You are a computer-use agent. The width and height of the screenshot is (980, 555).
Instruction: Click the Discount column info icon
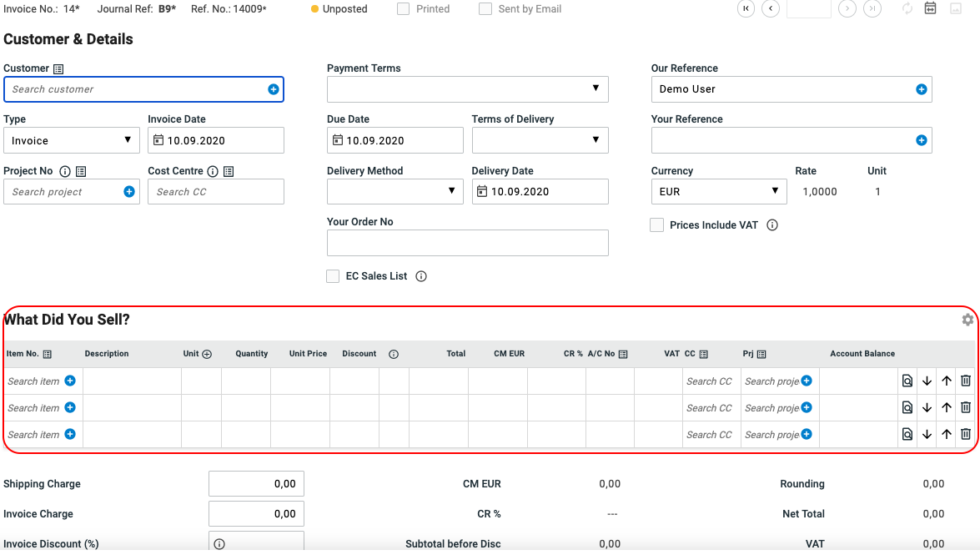coord(394,354)
